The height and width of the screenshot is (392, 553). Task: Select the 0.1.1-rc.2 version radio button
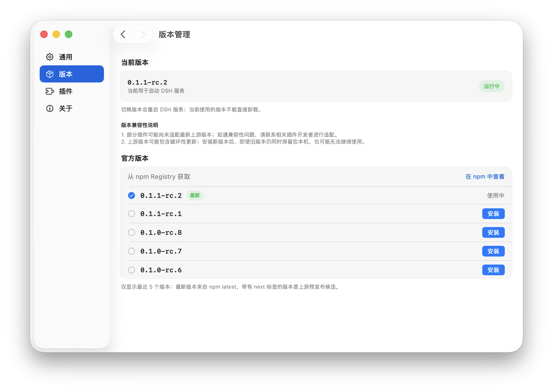click(132, 195)
